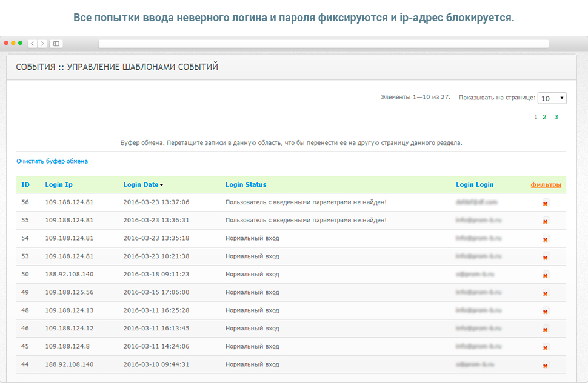Click status text in row 55
The height and width of the screenshot is (388, 588).
coord(306,220)
